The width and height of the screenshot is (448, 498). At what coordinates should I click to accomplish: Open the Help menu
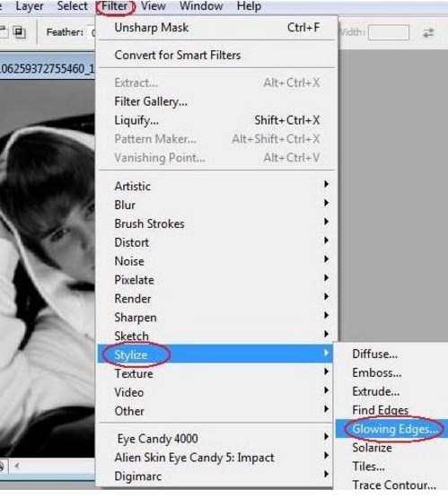[x=249, y=6]
